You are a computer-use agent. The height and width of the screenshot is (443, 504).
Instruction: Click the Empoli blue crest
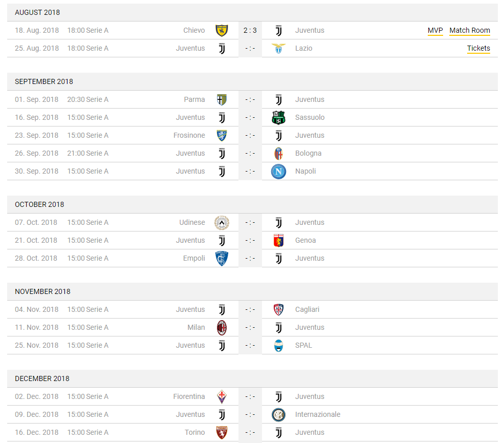[222, 258]
